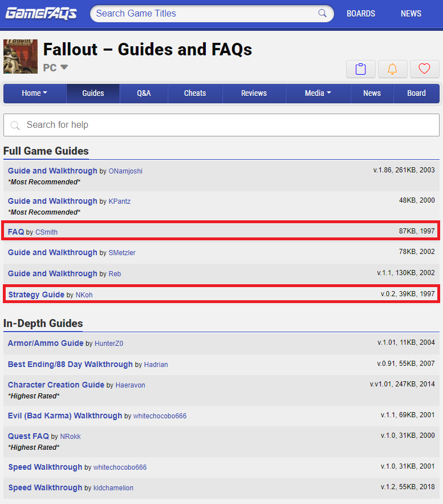View author NRokk's profile
Image resolution: width=443 pixels, height=504 pixels.
click(70, 437)
